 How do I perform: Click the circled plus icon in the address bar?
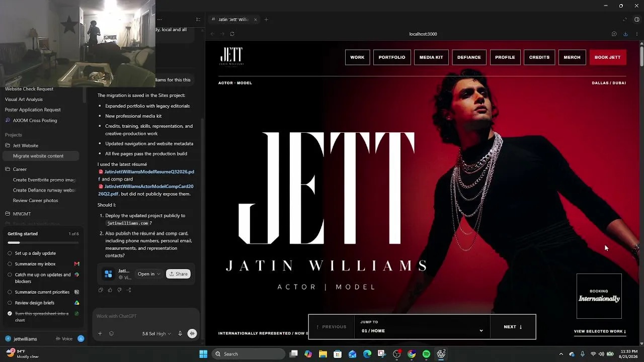[614, 34]
